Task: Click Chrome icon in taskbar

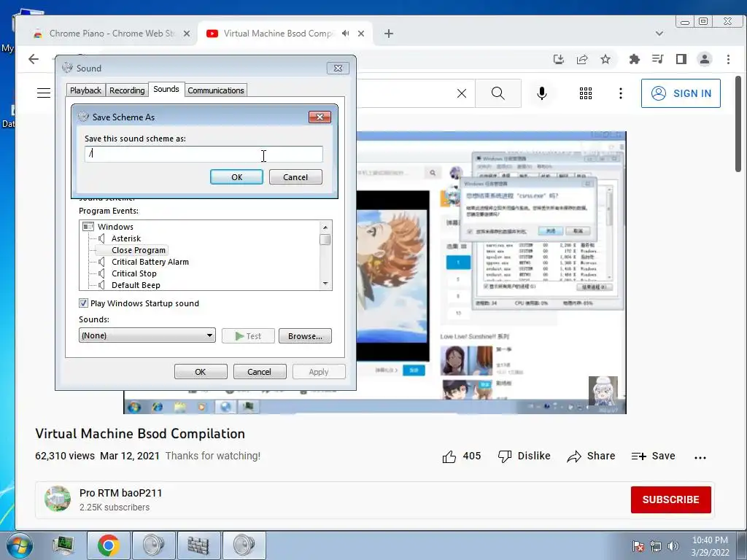Action: tap(108, 545)
